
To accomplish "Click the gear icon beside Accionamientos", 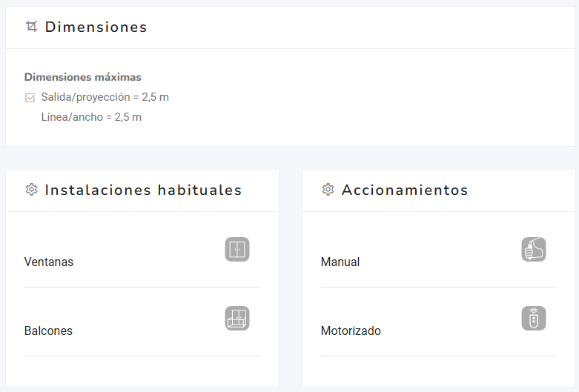I will 328,190.
